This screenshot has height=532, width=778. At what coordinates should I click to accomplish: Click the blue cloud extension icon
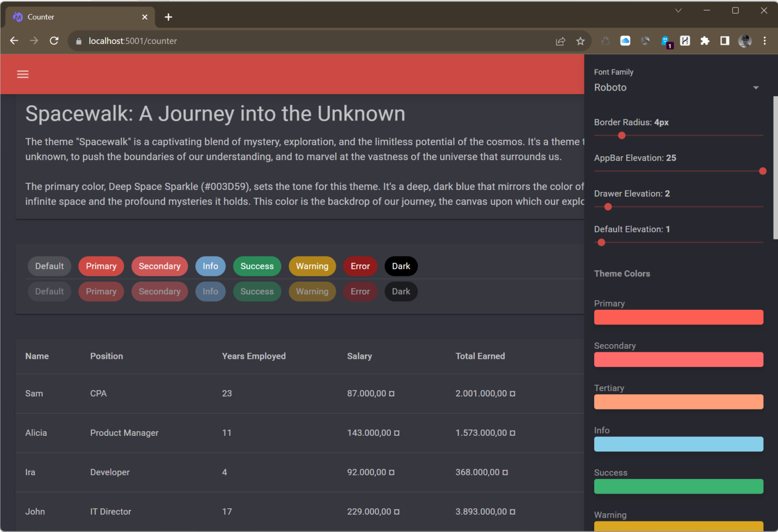(625, 40)
